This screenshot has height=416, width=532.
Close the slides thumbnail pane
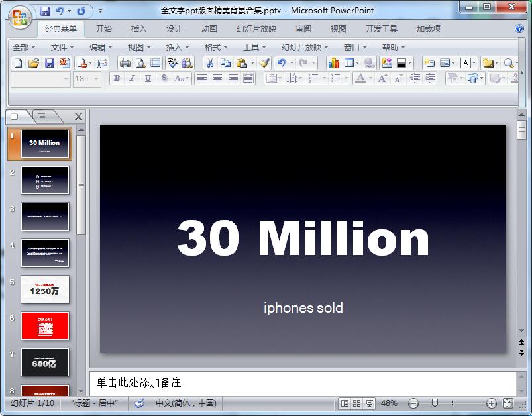pyautogui.click(x=78, y=117)
